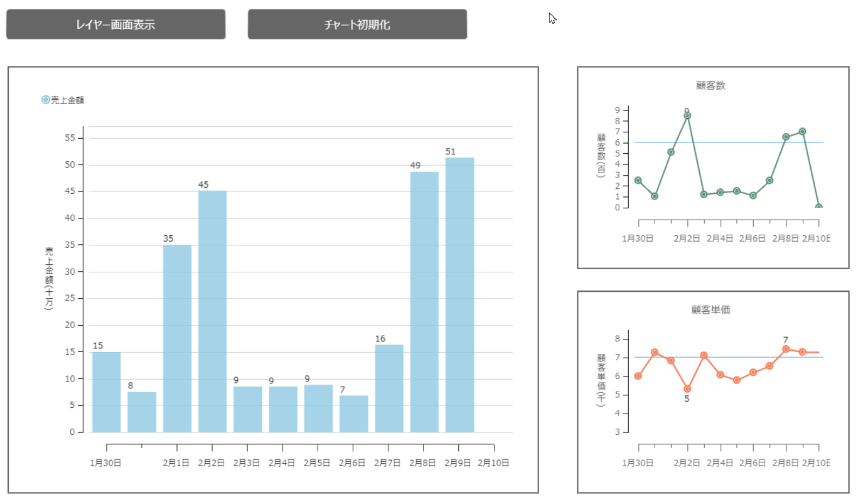This screenshot has width=868, height=497.
Task: Click the 顧客数 chart title
Action: [710, 85]
